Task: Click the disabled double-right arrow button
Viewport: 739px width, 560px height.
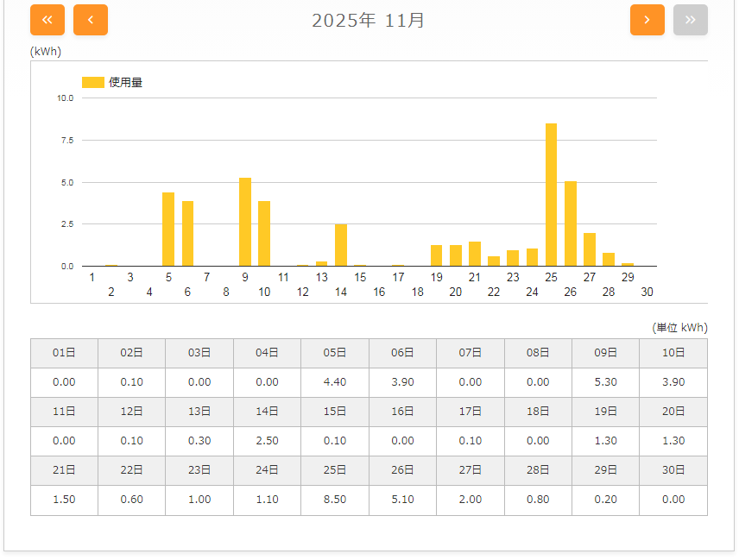Action: point(690,20)
